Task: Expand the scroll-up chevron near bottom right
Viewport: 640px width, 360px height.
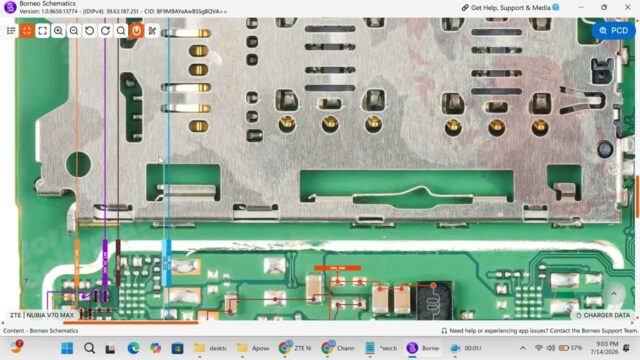Action: click(x=613, y=293)
